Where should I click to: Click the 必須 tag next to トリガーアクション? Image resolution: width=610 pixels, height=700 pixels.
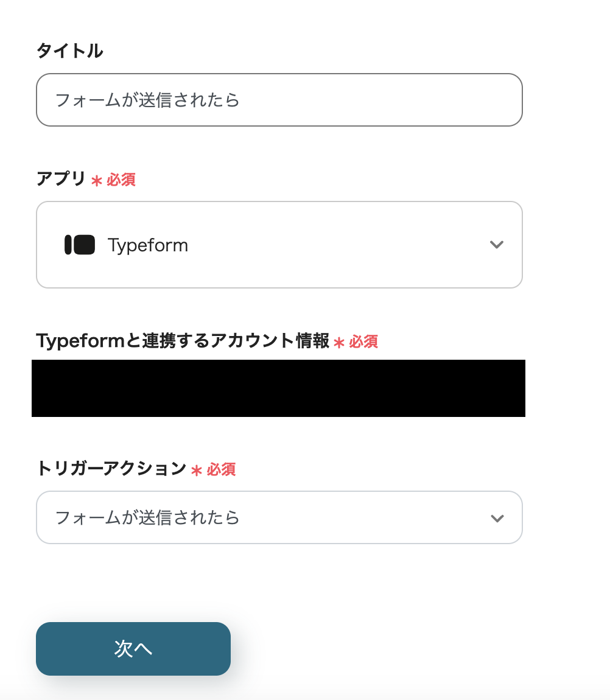coord(221,470)
